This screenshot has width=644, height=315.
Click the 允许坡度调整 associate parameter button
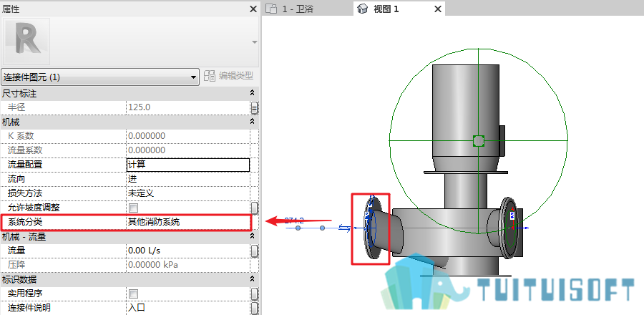coord(255,208)
